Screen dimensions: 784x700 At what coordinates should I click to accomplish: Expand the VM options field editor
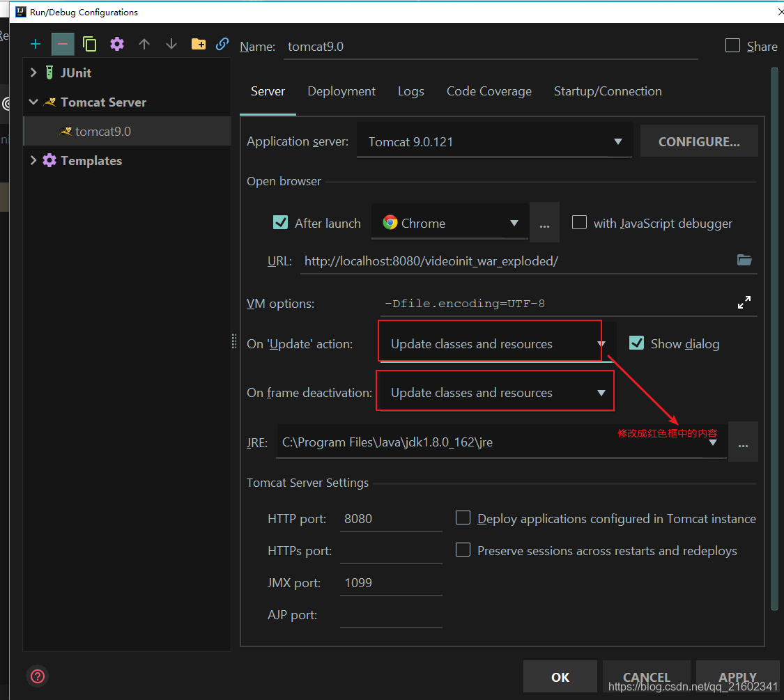(x=744, y=302)
